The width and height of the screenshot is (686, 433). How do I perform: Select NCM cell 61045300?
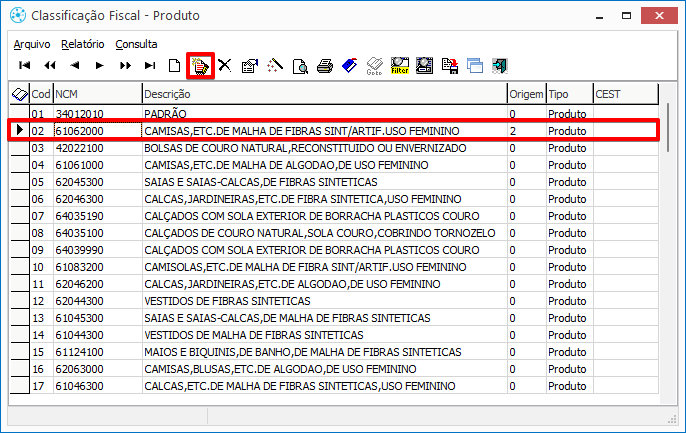click(x=98, y=318)
